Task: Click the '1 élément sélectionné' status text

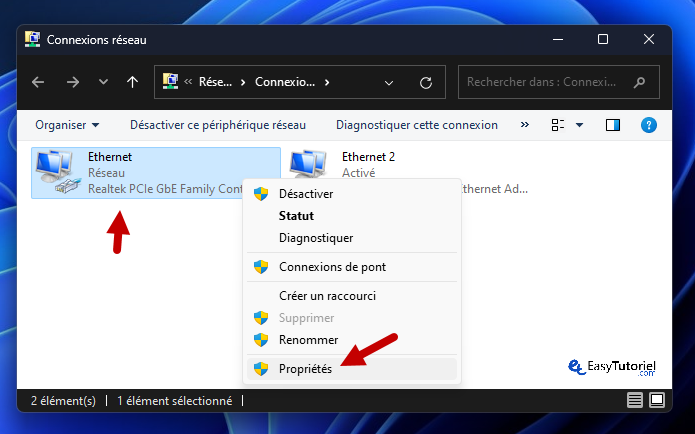Action: 175,401
